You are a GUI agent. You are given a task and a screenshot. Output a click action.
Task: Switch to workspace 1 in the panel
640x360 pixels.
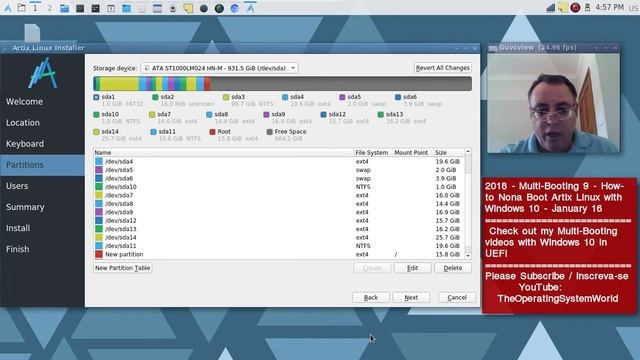[x=36, y=8]
